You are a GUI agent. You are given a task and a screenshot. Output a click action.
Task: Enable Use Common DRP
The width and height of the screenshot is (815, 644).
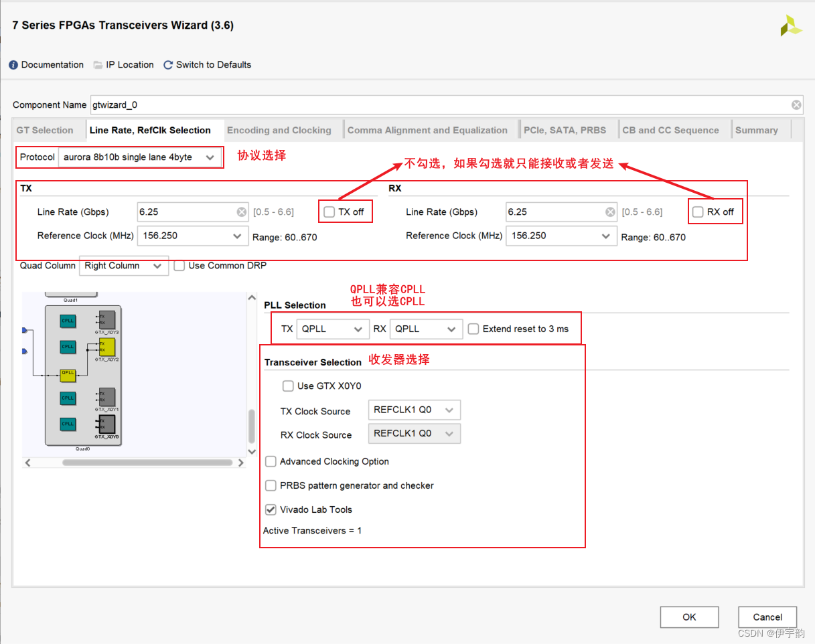tap(179, 266)
